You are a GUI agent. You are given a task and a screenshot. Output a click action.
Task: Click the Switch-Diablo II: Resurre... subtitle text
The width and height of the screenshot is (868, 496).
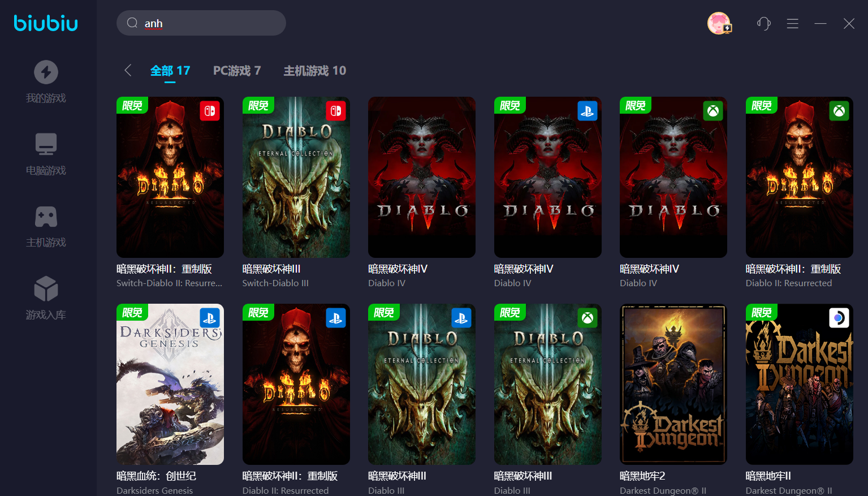click(169, 283)
